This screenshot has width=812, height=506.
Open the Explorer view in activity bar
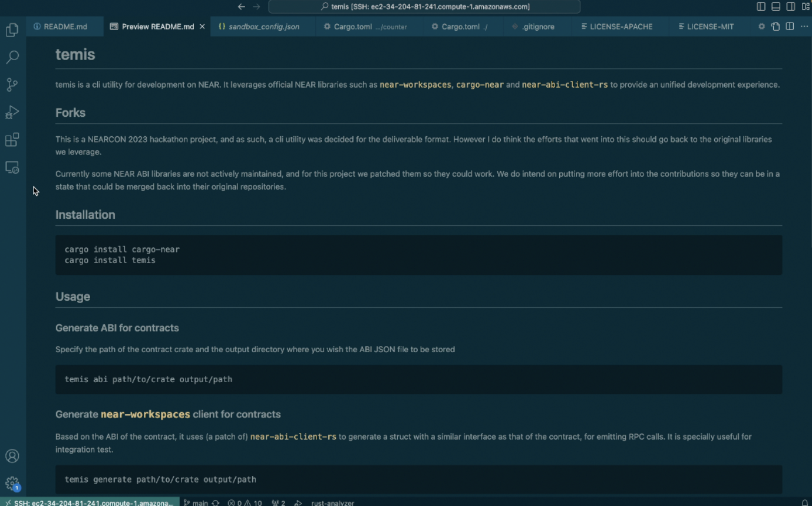[12, 29]
